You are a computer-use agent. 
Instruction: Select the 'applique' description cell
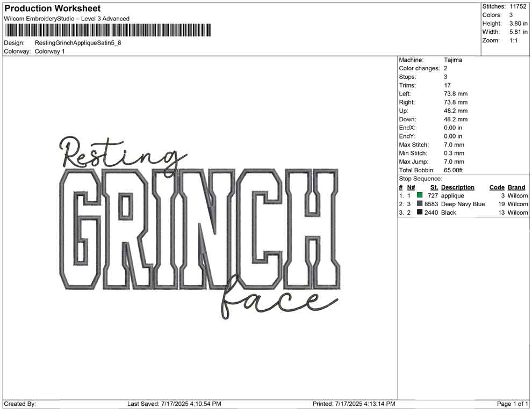[x=452, y=195]
